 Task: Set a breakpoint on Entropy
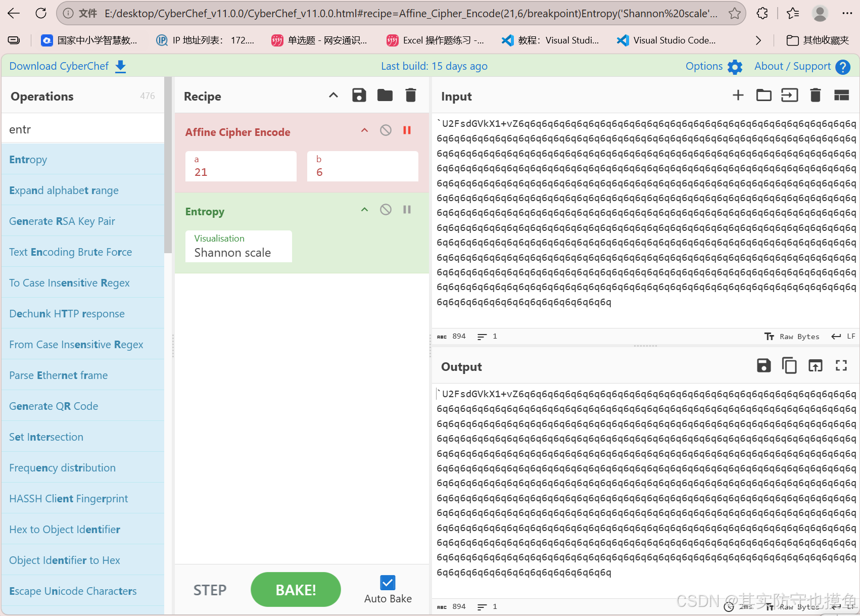pos(407,210)
